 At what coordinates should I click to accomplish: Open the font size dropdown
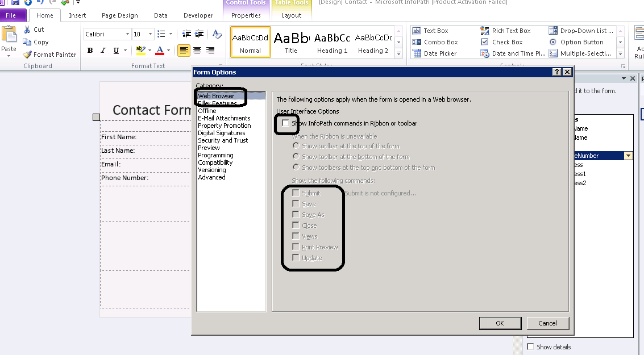point(149,34)
